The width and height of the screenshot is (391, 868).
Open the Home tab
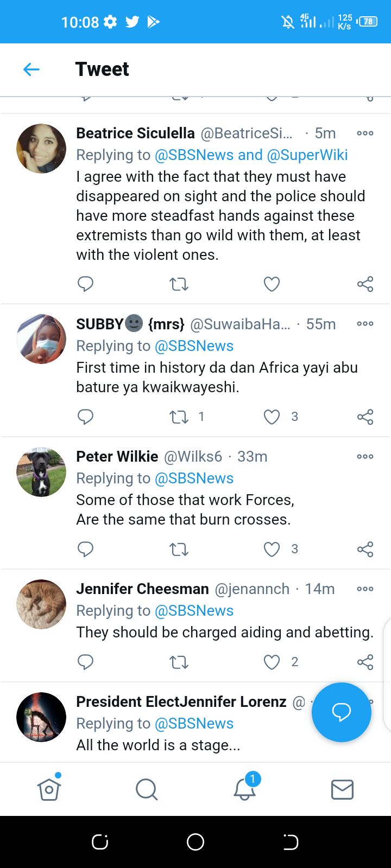tap(49, 789)
